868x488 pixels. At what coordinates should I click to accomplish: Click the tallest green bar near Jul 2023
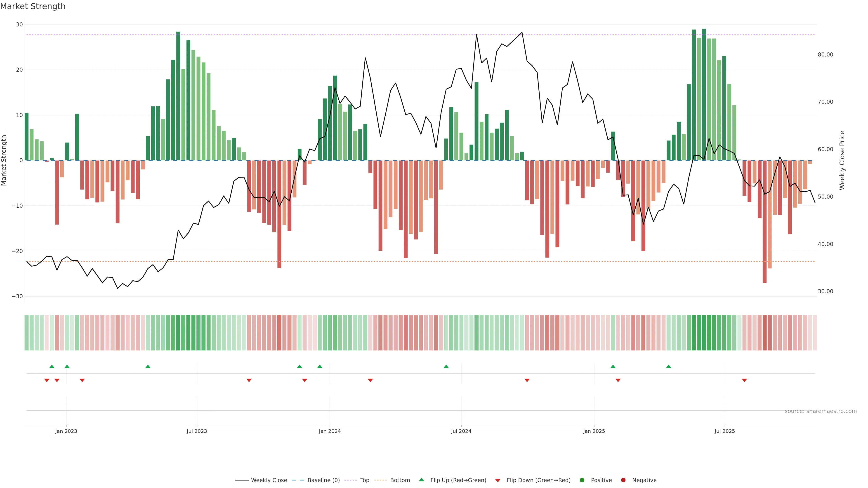(178, 96)
